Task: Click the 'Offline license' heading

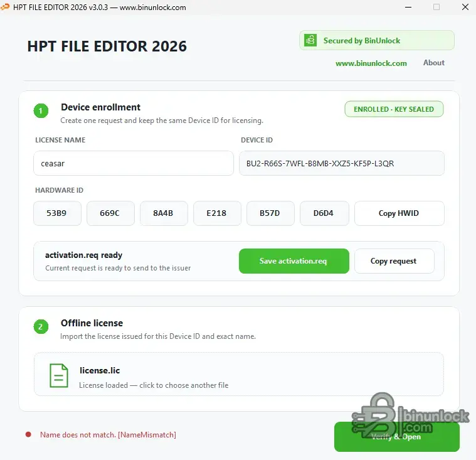Action: click(92, 323)
